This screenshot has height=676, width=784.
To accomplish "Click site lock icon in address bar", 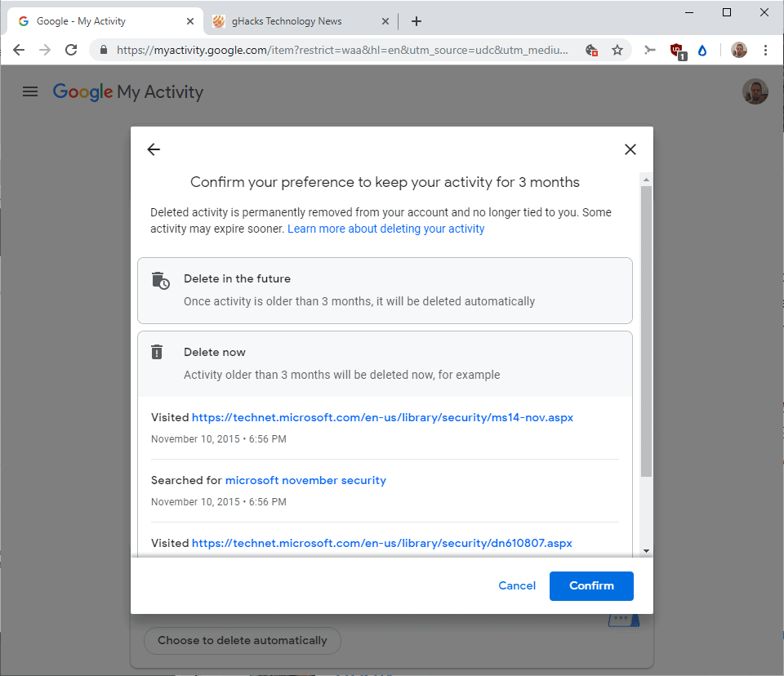I will (x=104, y=50).
